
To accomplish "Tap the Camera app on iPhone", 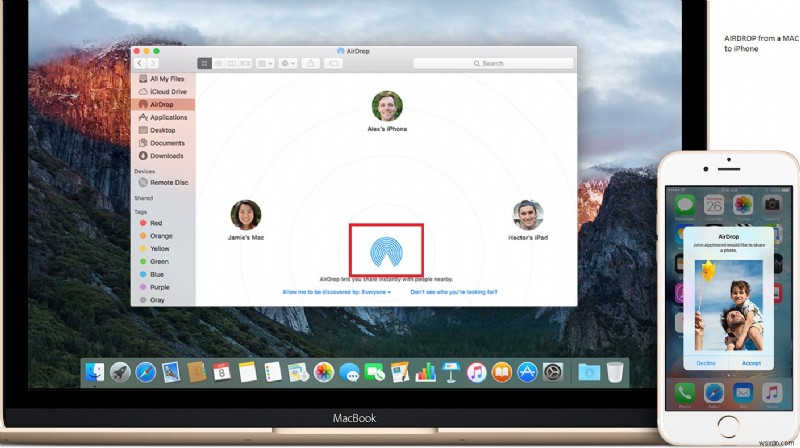I will (x=772, y=205).
